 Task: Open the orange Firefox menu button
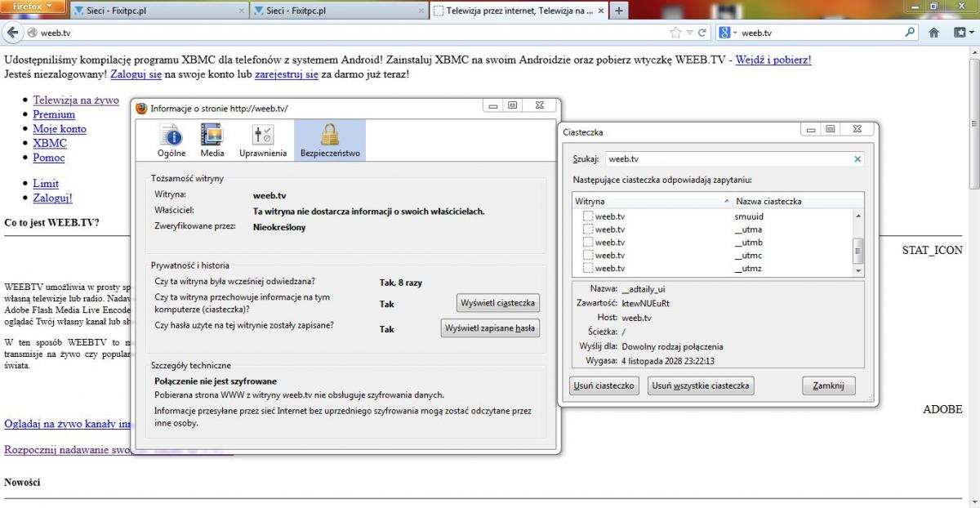pyautogui.click(x=32, y=7)
